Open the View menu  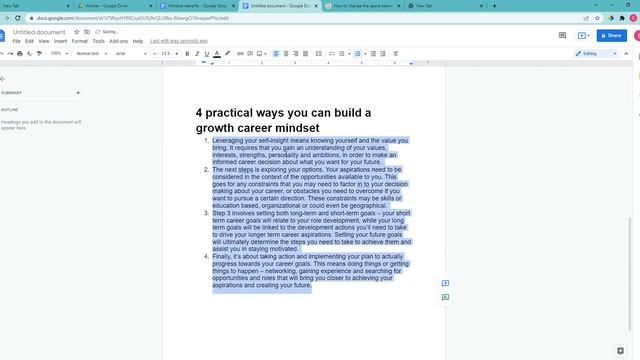click(44, 41)
